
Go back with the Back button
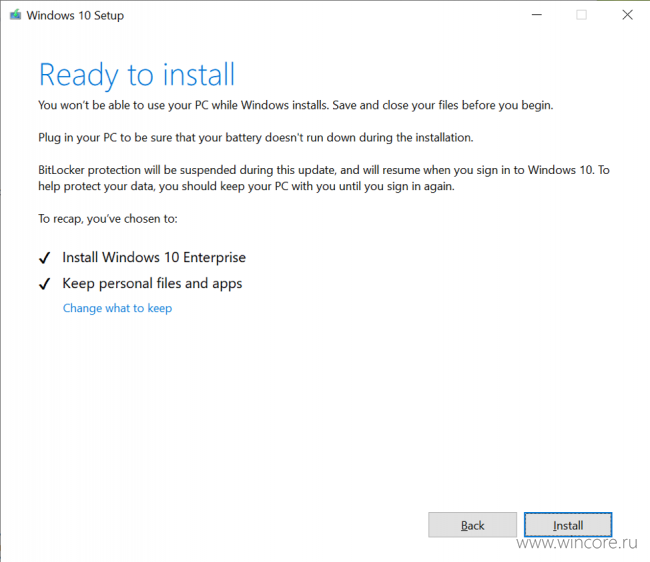(x=472, y=525)
